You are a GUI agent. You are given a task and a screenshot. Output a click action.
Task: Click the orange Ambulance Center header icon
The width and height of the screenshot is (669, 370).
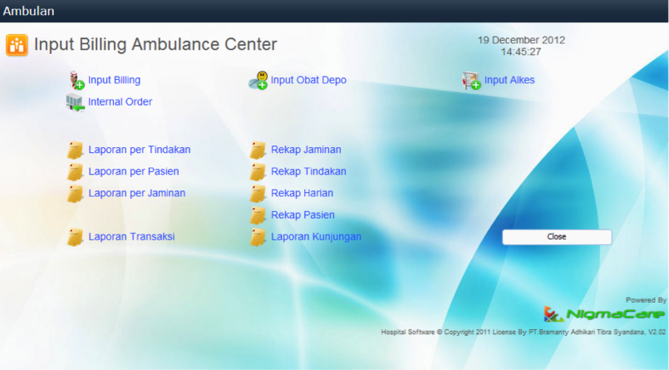click(x=17, y=45)
